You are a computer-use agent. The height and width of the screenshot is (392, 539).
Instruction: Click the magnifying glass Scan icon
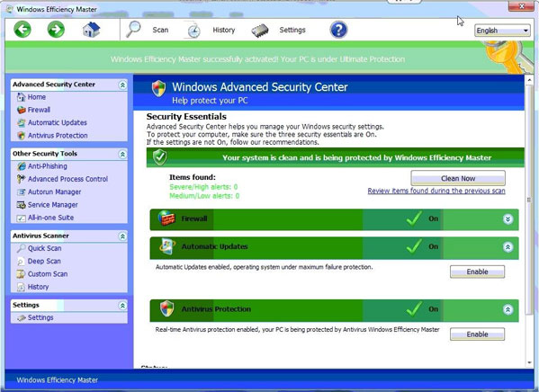coord(134,29)
